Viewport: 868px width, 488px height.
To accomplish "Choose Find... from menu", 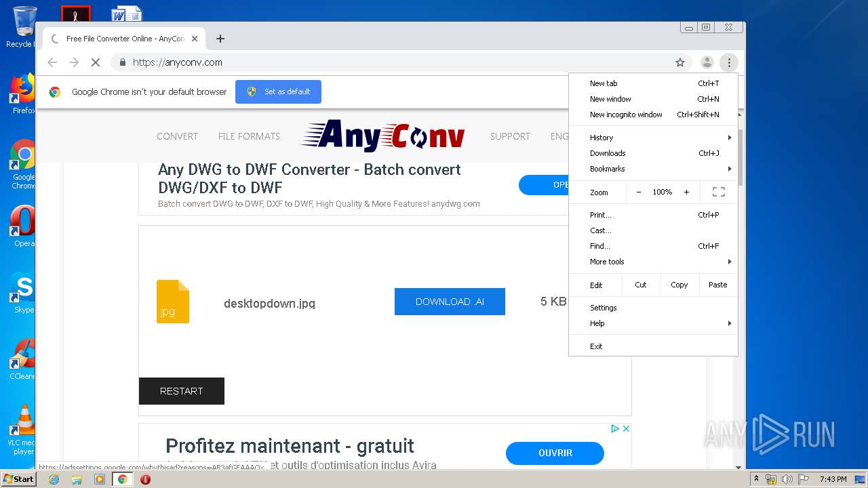I will coord(653,246).
